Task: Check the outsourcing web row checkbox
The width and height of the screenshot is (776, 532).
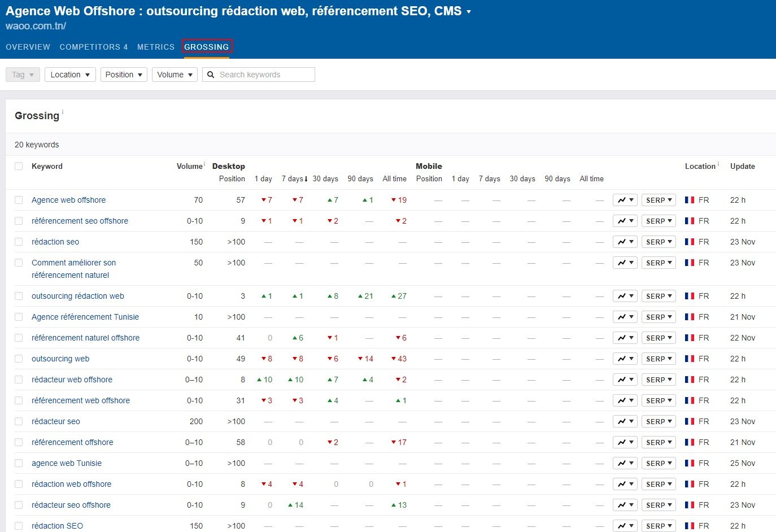Action: (x=19, y=359)
